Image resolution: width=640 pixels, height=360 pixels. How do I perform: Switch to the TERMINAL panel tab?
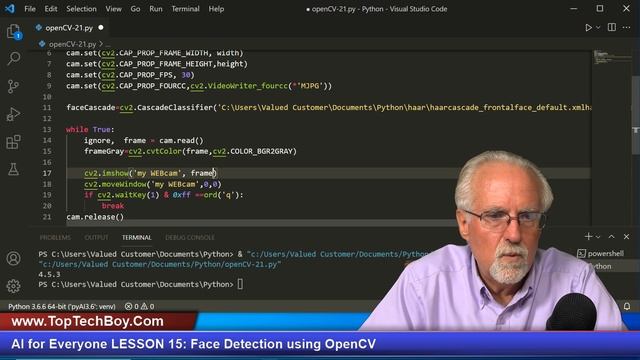(136, 237)
